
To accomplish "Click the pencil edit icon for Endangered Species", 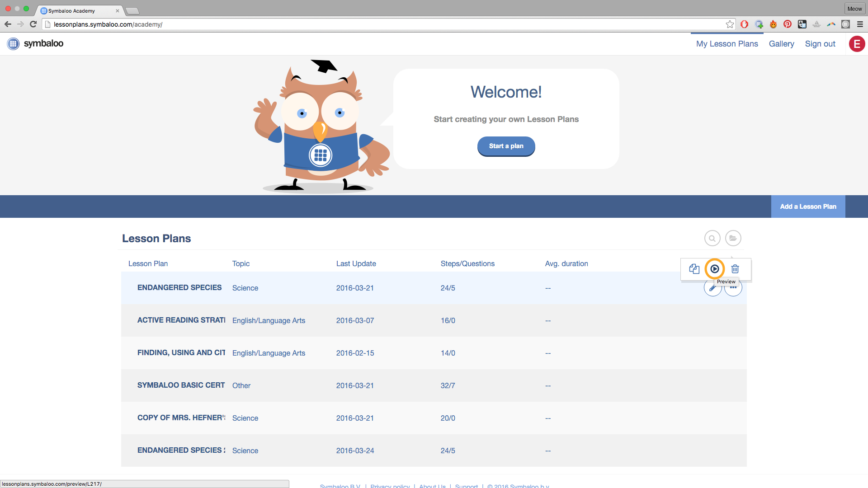I will [x=712, y=288].
